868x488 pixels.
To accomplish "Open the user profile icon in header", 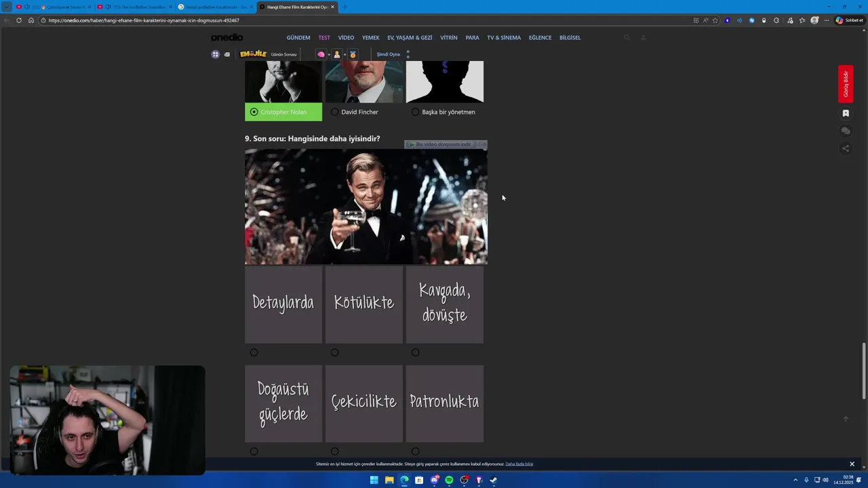I will 643,37.
